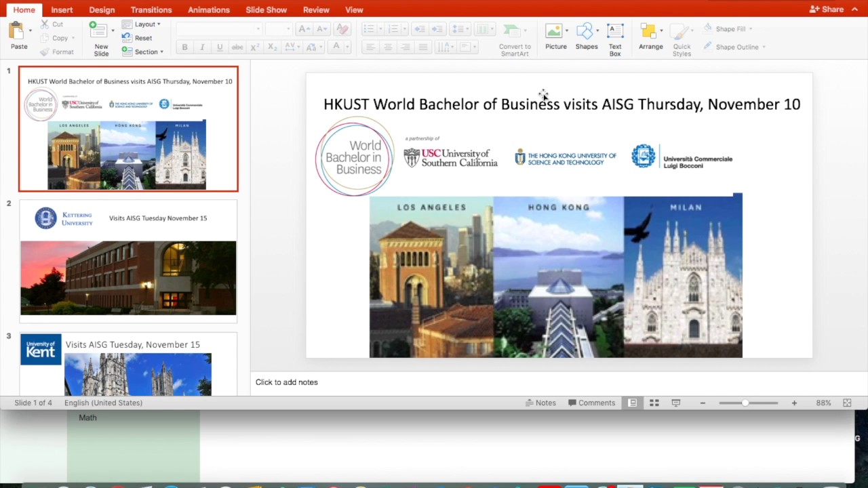
Task: Expand the New Slide dropdown arrow
Action: click(113, 31)
